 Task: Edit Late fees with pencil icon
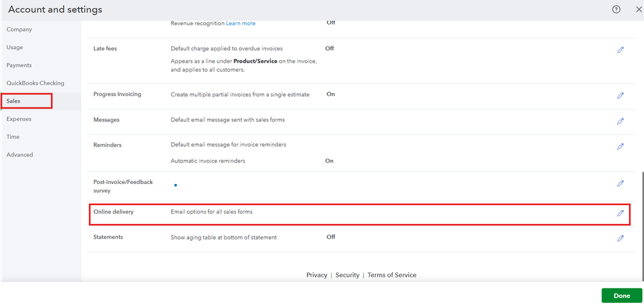click(x=620, y=50)
